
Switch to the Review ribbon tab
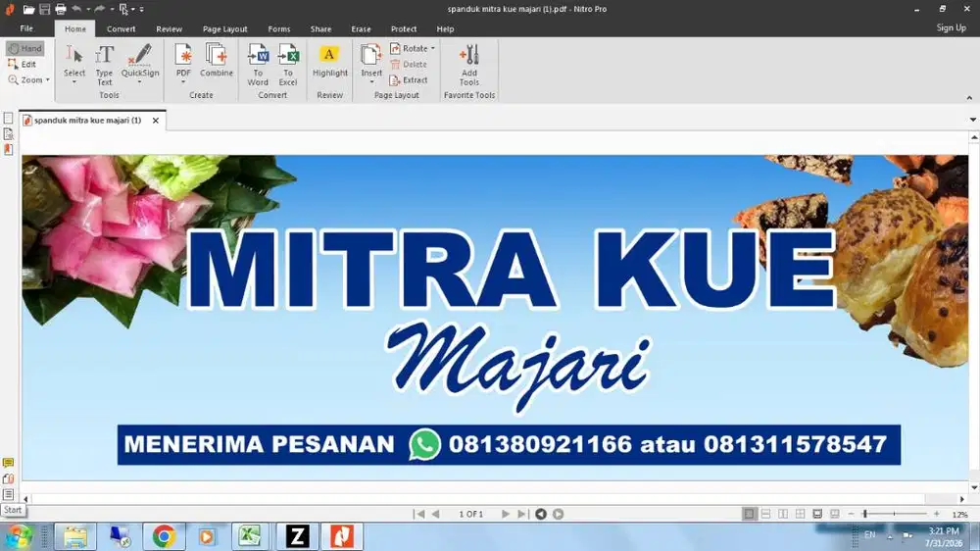click(x=169, y=29)
